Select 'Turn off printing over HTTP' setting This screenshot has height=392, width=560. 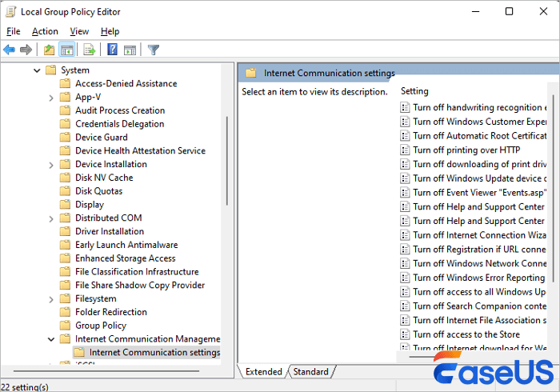466,150
